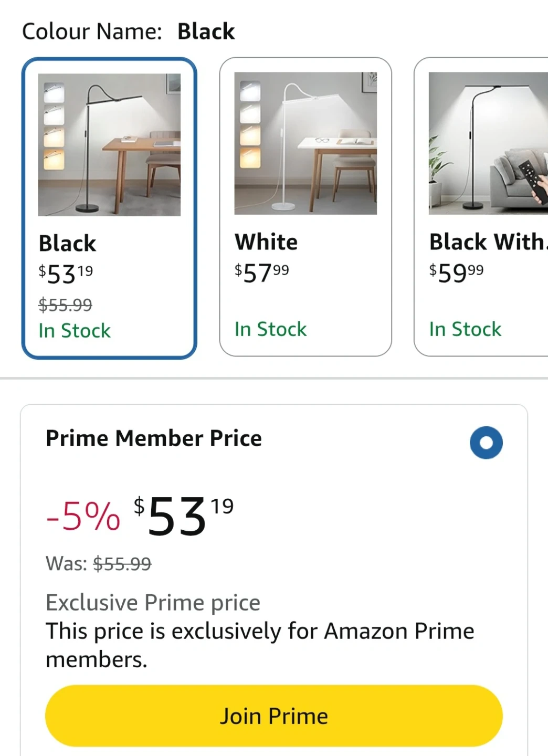Screen dimensions: 548x756
Task: Click the $59.99 price on the third card
Action: [x=456, y=273]
